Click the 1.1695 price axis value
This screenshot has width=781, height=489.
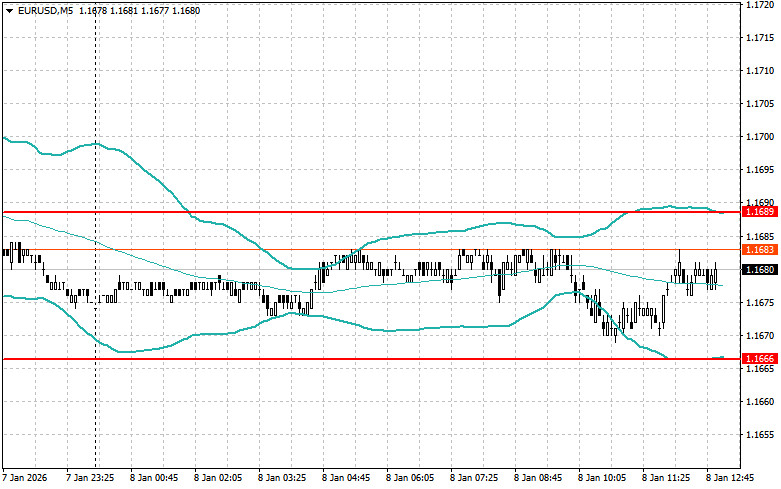pyautogui.click(x=760, y=170)
